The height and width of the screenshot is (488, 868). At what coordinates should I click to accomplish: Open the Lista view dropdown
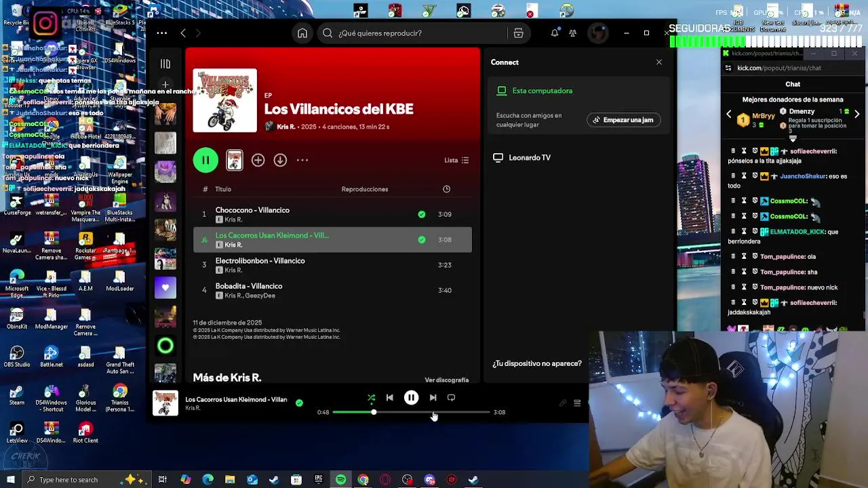[x=456, y=161]
